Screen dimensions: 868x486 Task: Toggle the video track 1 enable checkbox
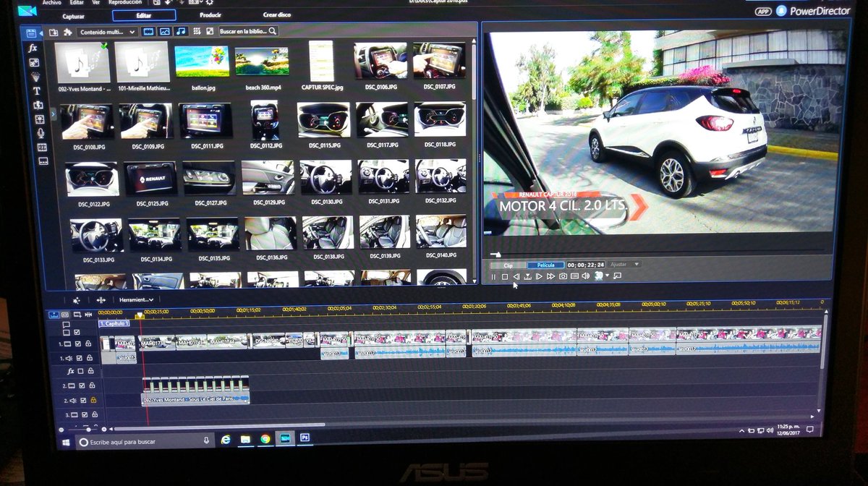pyautogui.click(x=78, y=344)
